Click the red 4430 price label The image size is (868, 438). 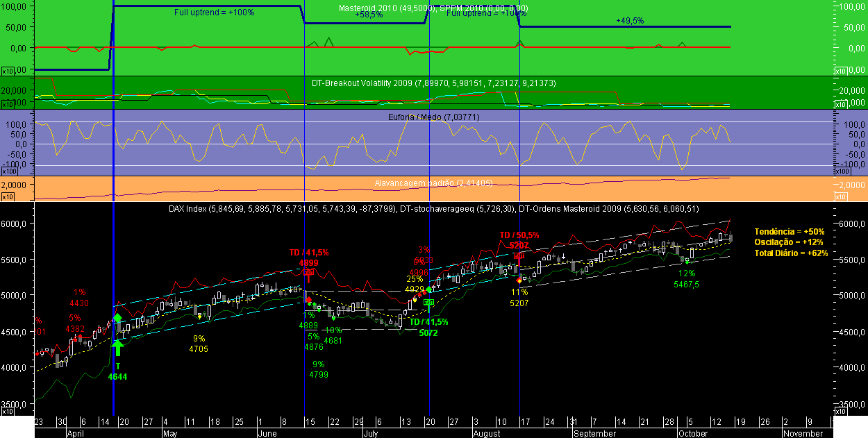click(x=79, y=303)
